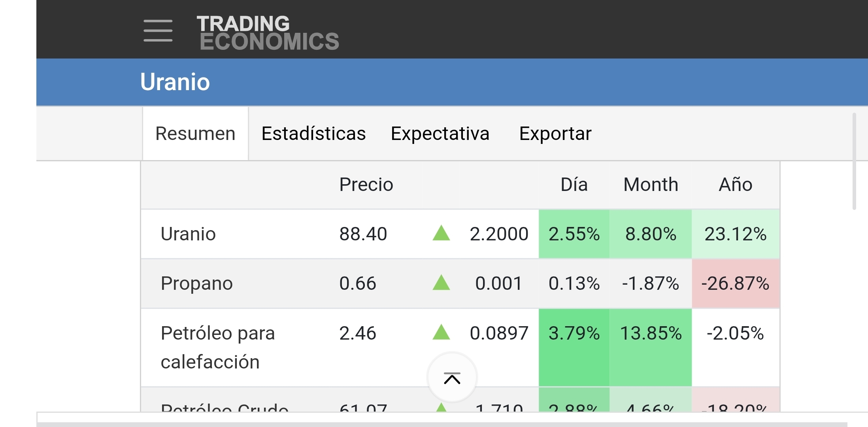Select the Expectativa tab
This screenshot has width=868, height=427.
click(x=440, y=134)
